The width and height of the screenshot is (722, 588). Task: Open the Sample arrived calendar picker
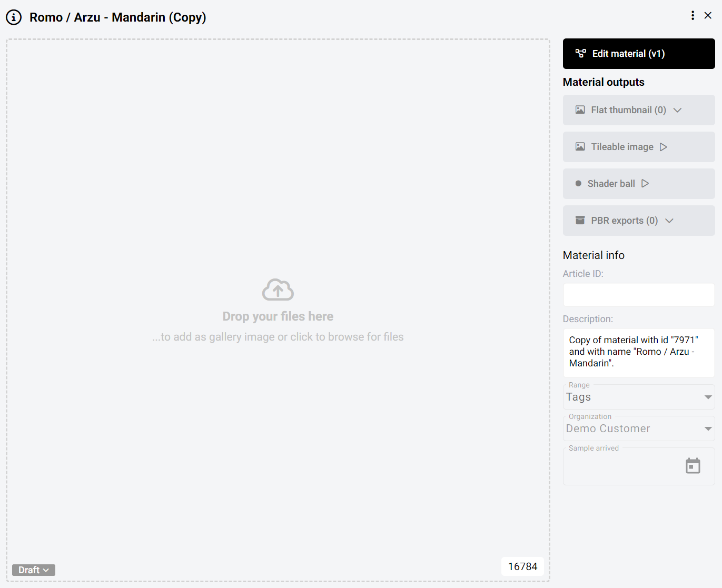[x=693, y=466]
